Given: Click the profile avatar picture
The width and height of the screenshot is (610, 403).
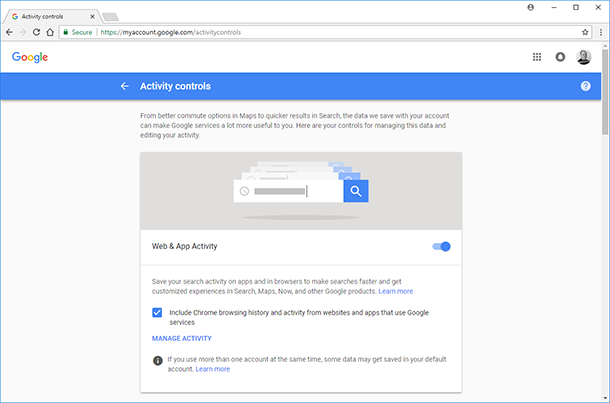Looking at the screenshot, I should point(584,57).
